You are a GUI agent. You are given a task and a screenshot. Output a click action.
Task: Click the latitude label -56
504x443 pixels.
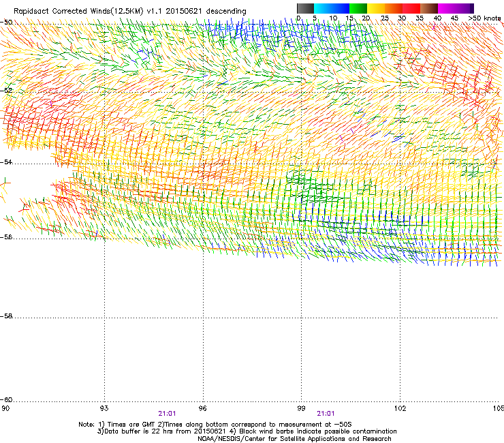(x=6, y=236)
